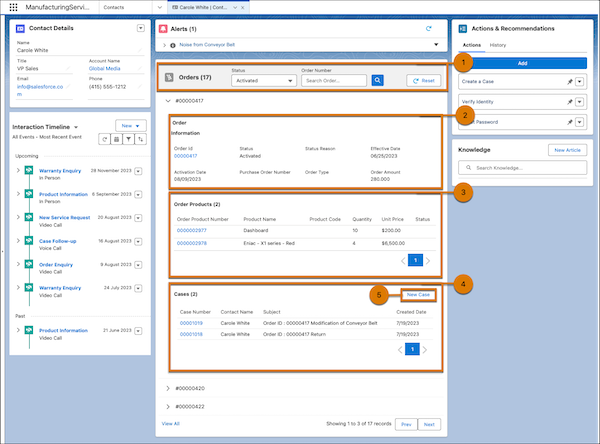This screenshot has width=600, height=444.
Task: Expand the Warranty Enquiry 28 November event
Action: click(18, 170)
